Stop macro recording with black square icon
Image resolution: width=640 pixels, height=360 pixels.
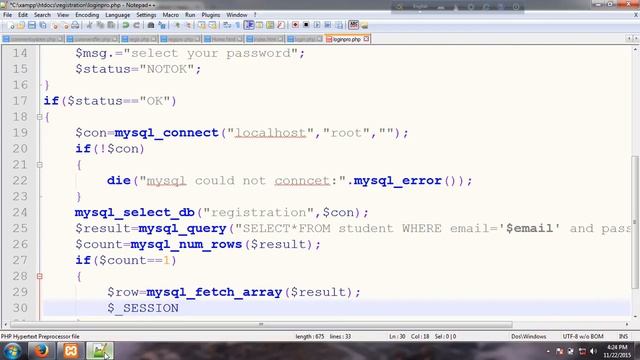tap(306, 25)
